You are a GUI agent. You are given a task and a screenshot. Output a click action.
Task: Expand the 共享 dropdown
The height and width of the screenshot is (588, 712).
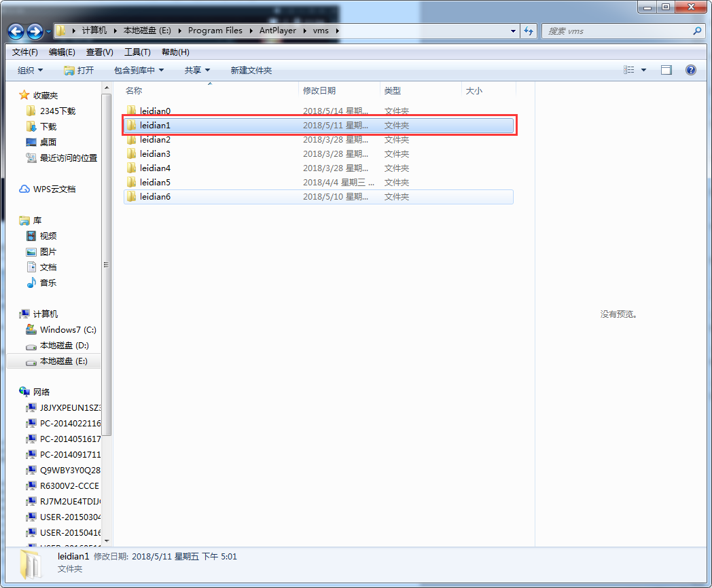(x=197, y=70)
